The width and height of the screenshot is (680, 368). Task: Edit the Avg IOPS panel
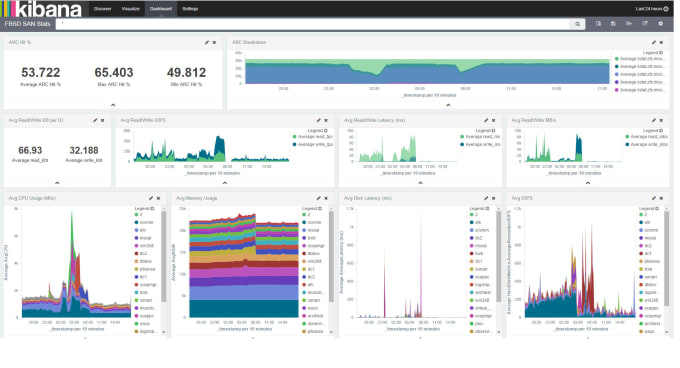tap(654, 198)
